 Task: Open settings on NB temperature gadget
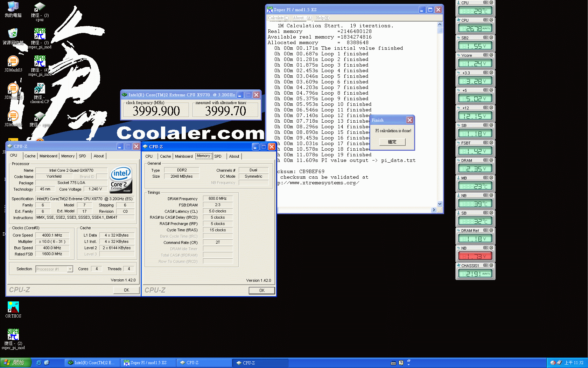coord(486,195)
